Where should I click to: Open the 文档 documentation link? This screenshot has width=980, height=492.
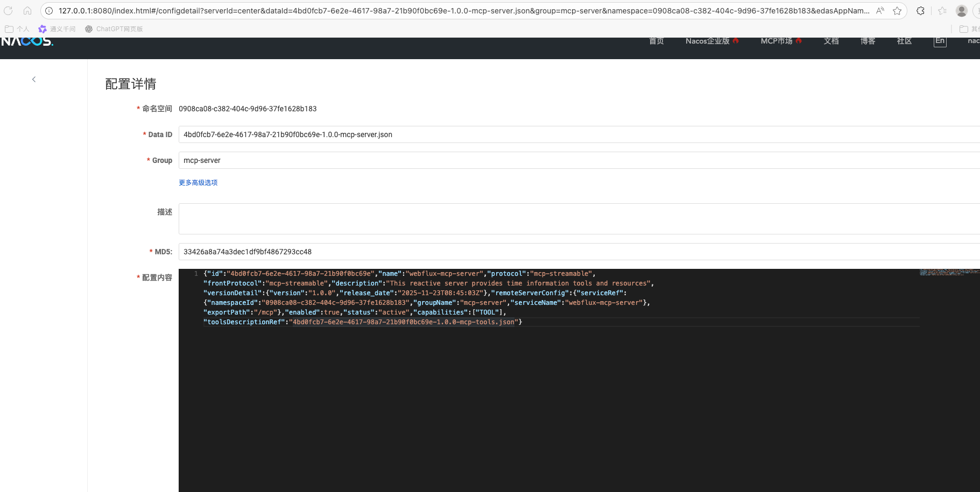pyautogui.click(x=831, y=41)
